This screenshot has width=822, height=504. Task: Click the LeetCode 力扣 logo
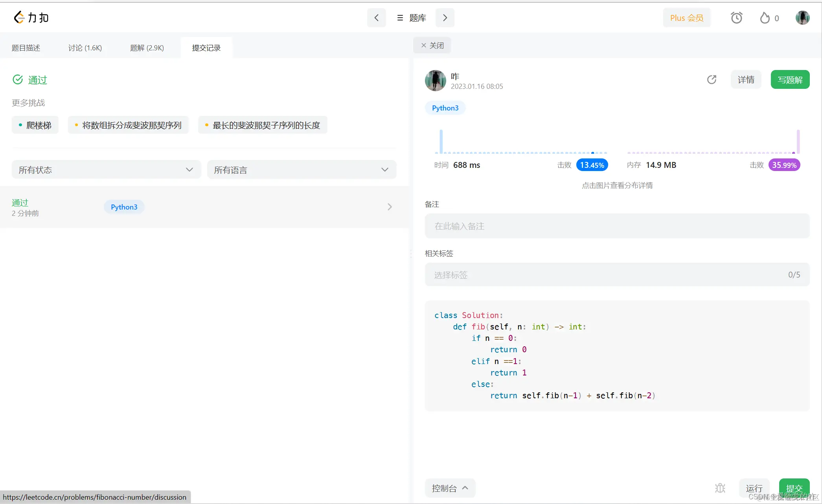(x=31, y=18)
